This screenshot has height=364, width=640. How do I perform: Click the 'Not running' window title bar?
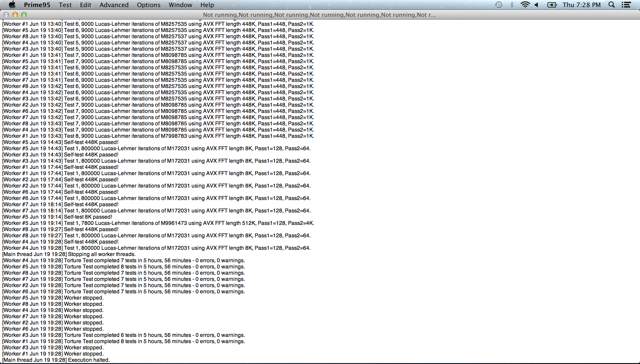coord(320,15)
